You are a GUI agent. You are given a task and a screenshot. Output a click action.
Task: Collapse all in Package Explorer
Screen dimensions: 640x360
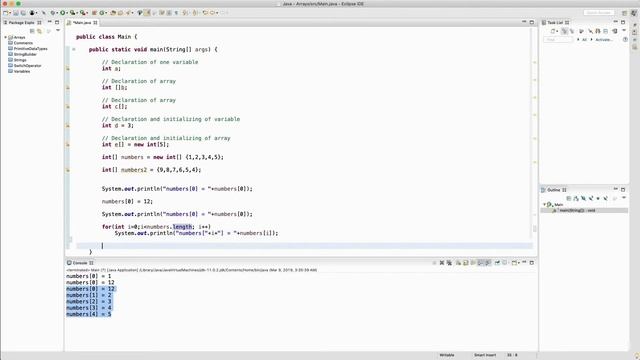coord(32,31)
